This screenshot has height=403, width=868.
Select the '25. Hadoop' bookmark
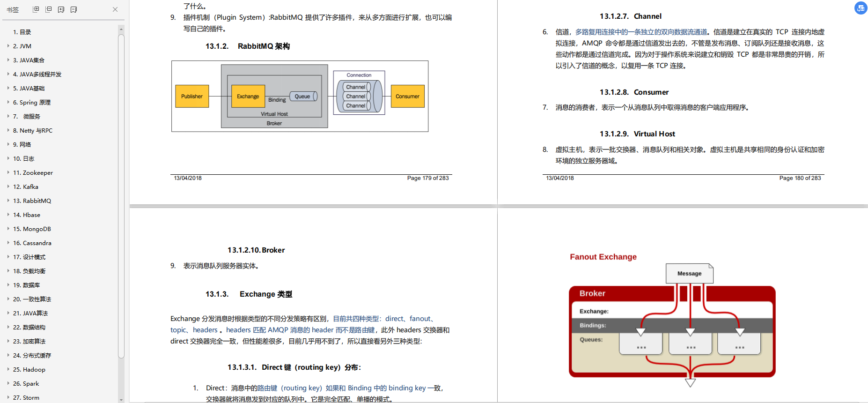point(29,369)
